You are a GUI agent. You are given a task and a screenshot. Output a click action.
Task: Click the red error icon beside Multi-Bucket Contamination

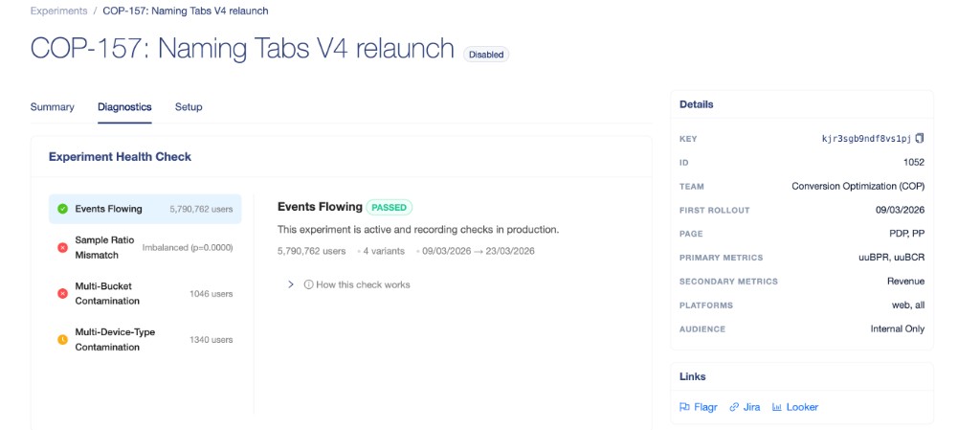pos(62,293)
